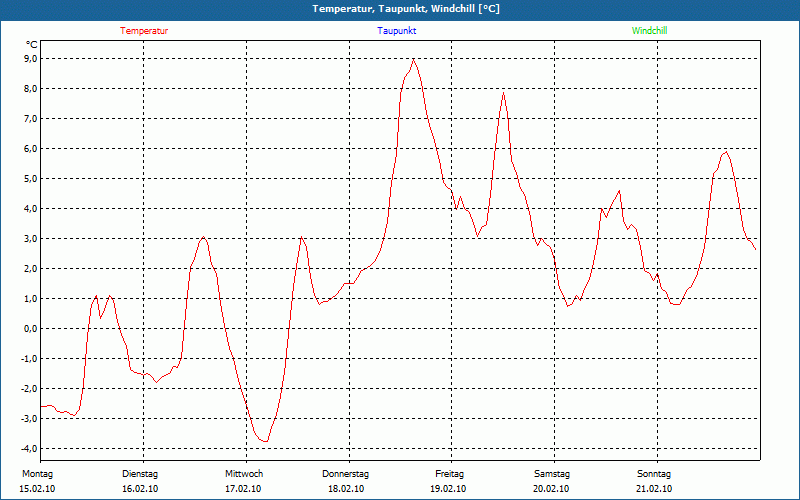Select the -1,0 value on the y-axis
The width and height of the screenshot is (800, 500).
coord(30,359)
